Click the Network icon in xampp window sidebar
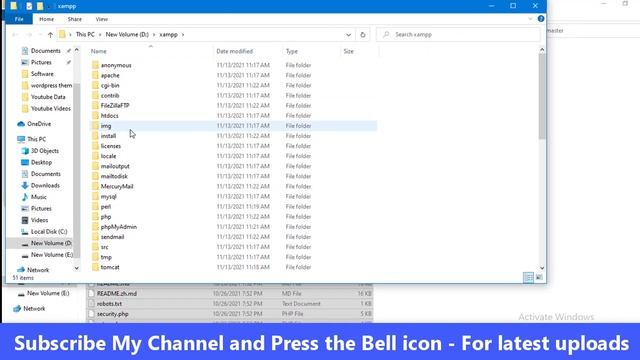The width and height of the screenshot is (640, 360). pos(21,270)
